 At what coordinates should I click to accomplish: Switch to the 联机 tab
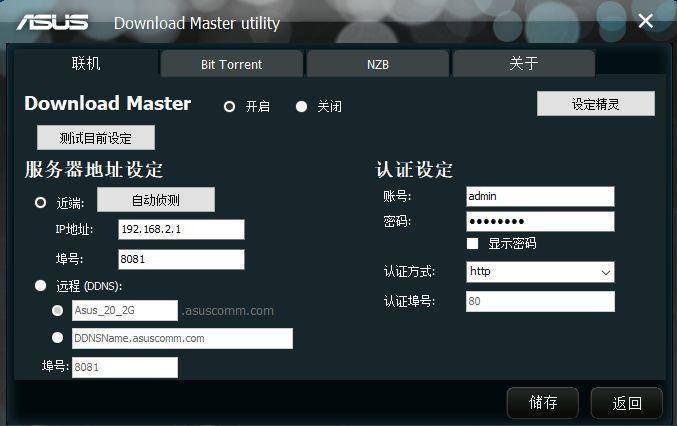click(86, 63)
